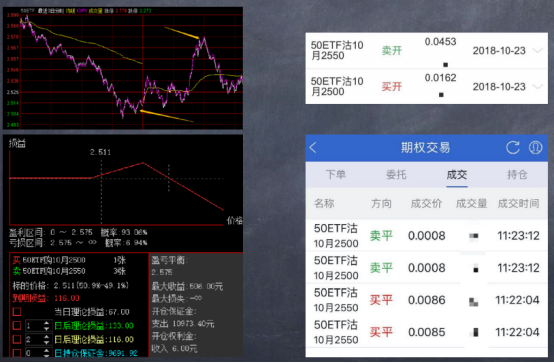Open the 持仓 tab
The height and width of the screenshot is (363, 554).
pyautogui.click(x=517, y=175)
